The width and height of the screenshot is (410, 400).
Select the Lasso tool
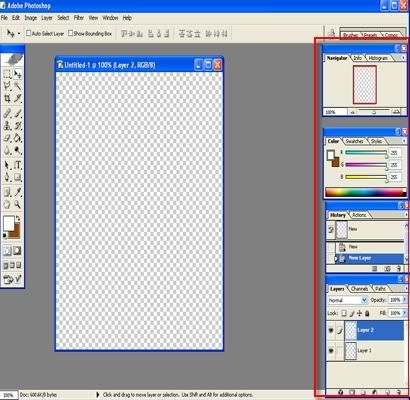tap(7, 86)
